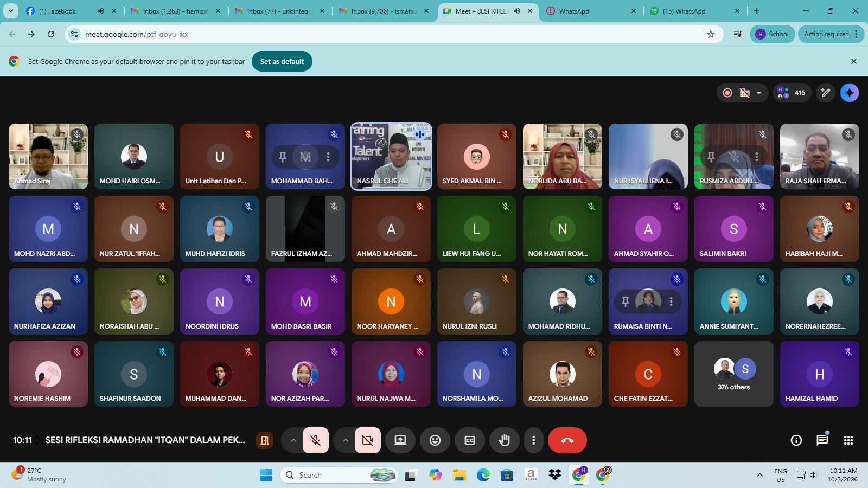Click the NASRUL CHE ALI video tile
This screenshot has width=868, height=488.
click(391, 156)
